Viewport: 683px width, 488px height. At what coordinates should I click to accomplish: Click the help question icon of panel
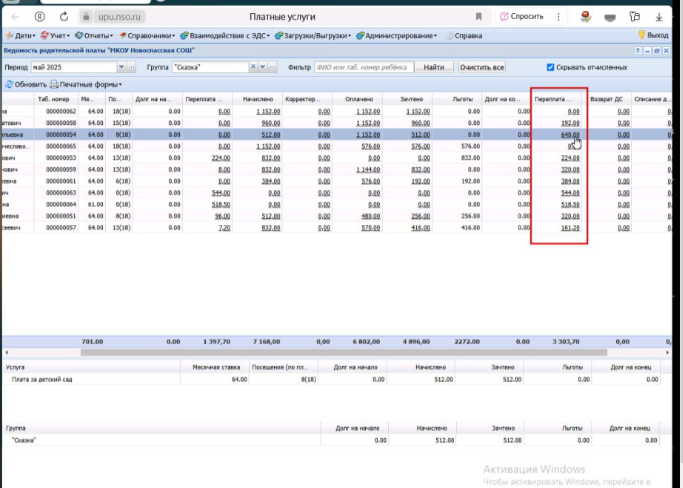[x=638, y=51]
